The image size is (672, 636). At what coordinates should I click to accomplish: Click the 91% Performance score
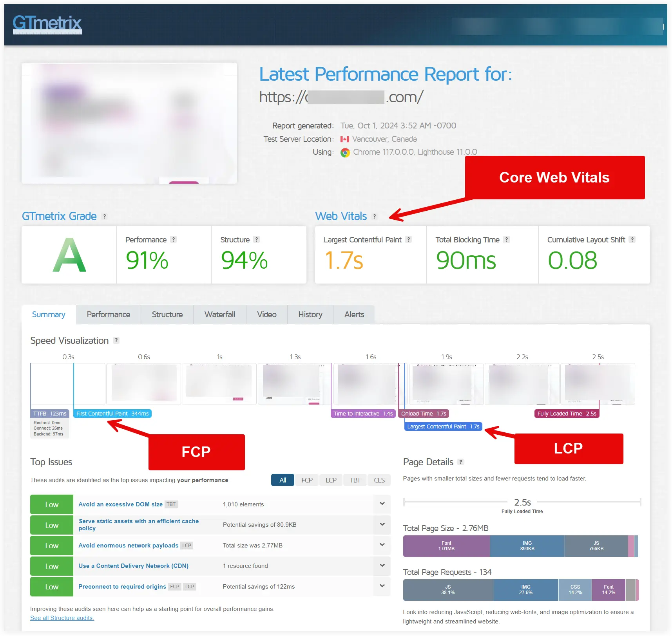click(147, 260)
